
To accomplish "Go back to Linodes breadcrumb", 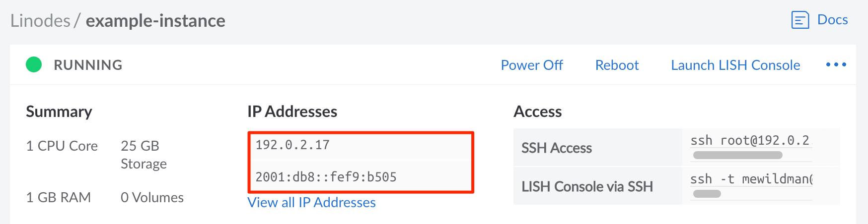I will [x=40, y=21].
